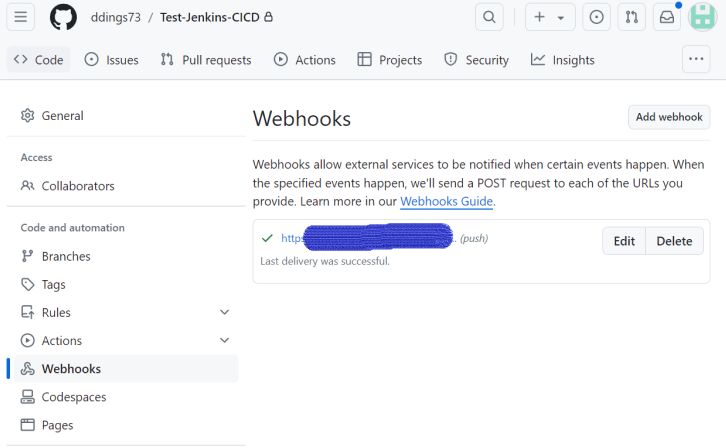Open the hamburger navigation menu
The height and width of the screenshot is (448, 726).
point(20,18)
